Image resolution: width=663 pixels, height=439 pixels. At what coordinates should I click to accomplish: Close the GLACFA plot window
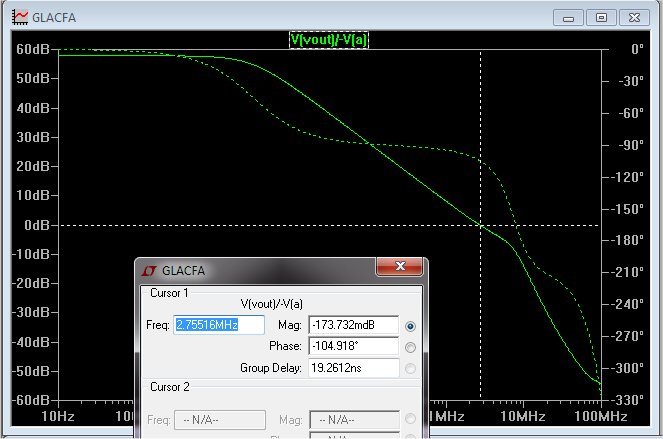point(634,18)
